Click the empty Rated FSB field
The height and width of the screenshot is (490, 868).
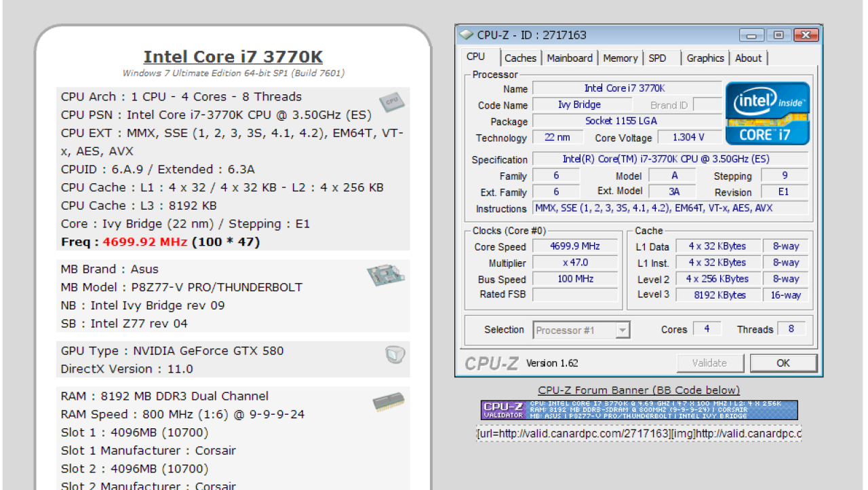pos(575,295)
